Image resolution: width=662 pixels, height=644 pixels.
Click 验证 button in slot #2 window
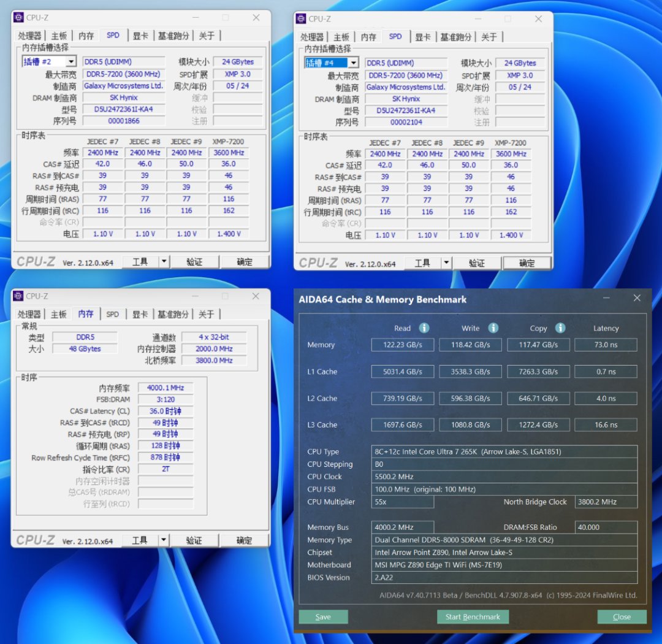pos(195,262)
